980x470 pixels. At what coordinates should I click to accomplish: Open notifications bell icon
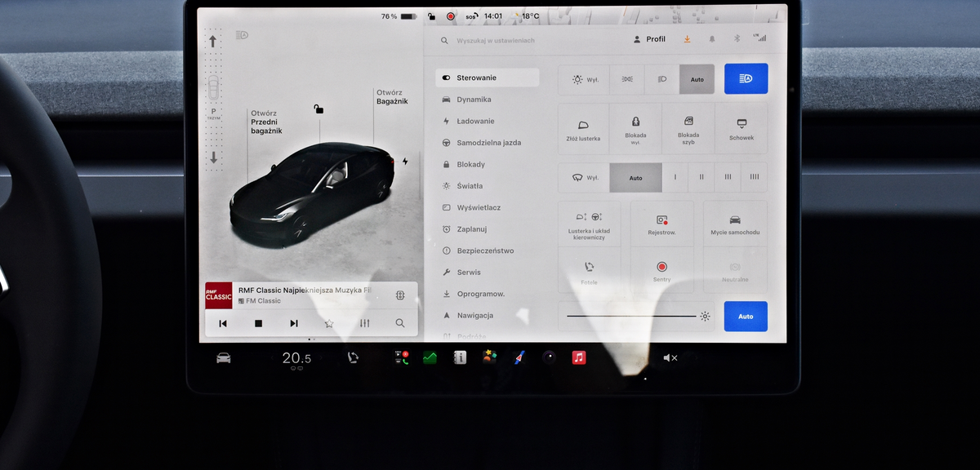coord(711,39)
